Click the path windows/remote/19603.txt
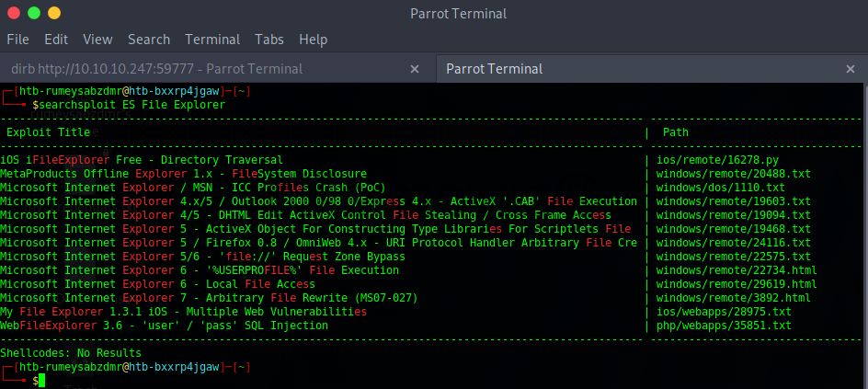Screen dimensions: 868x389 [734, 201]
